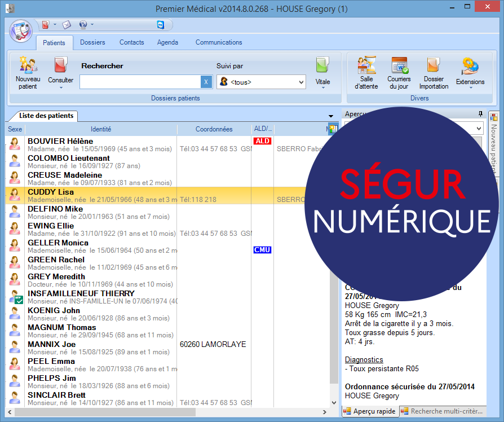Switch to the Dossiers ribbon tab
This screenshot has width=504, height=422.
tap(92, 42)
